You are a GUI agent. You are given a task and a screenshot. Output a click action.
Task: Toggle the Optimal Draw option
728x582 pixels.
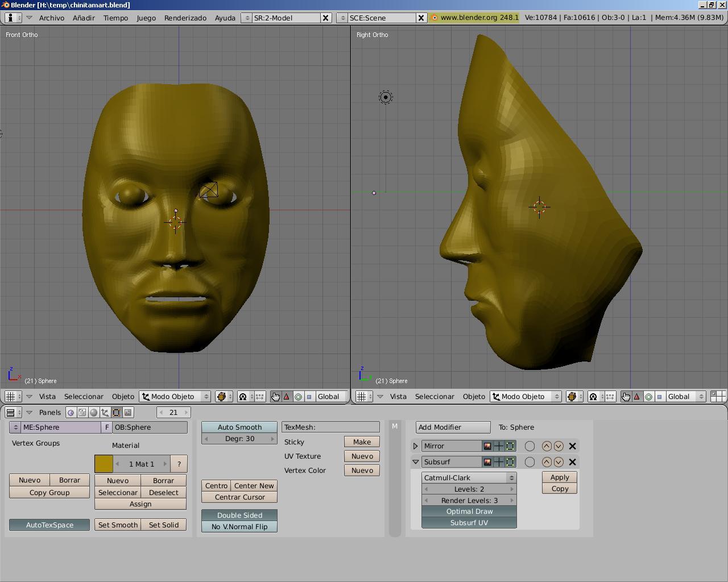469,512
